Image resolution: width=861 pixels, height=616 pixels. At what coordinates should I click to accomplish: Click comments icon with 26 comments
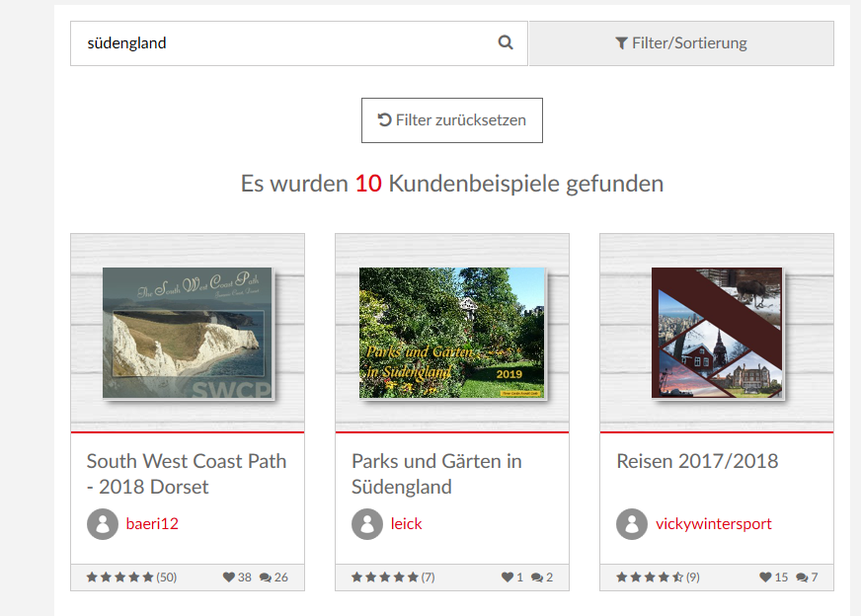coord(266,577)
